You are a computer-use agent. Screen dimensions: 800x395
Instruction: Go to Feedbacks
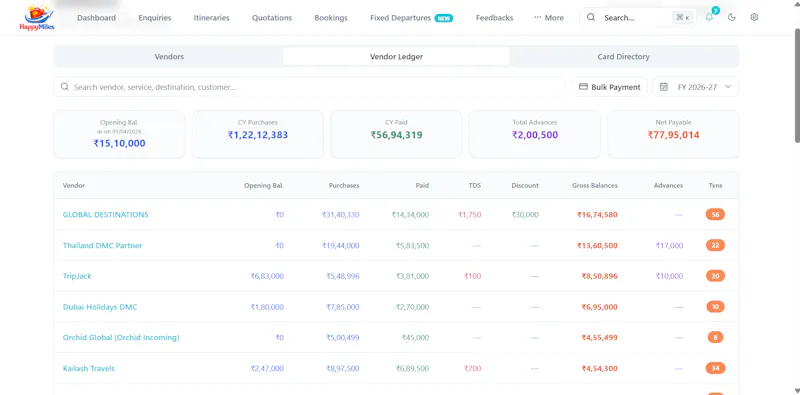click(x=494, y=17)
